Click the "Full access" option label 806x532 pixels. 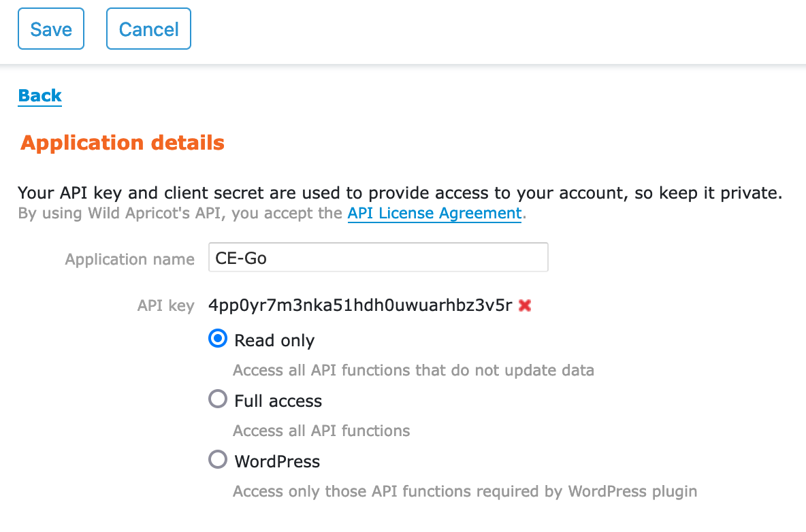tap(278, 401)
